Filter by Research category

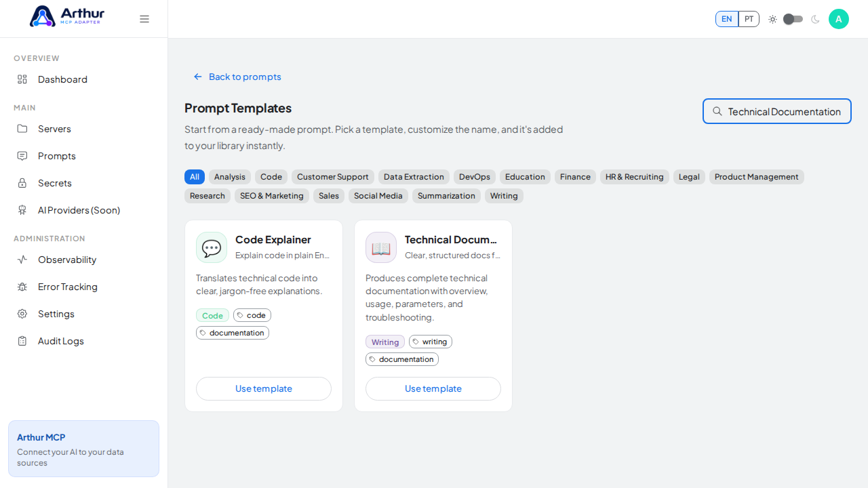click(208, 196)
